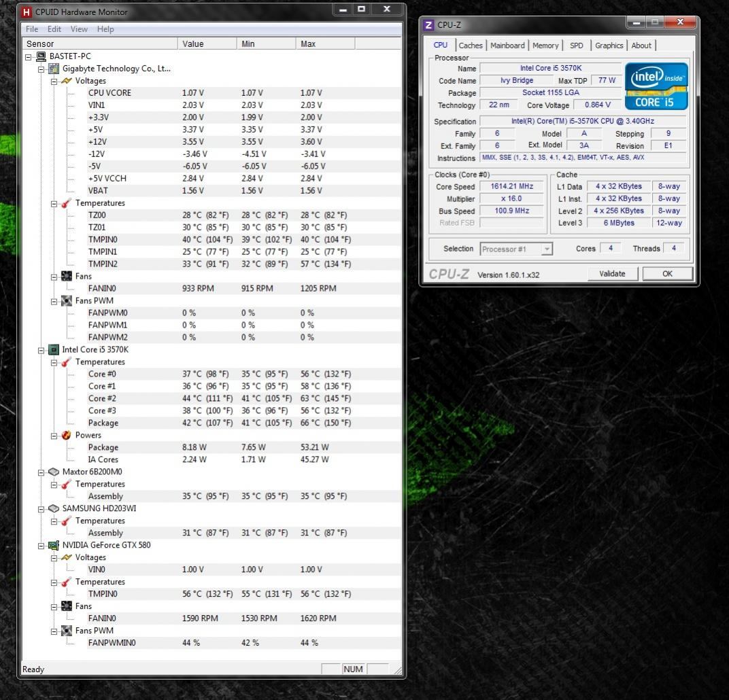
Task: Click the NVIDIA Temperatures thermometer icon
Action: (x=67, y=582)
